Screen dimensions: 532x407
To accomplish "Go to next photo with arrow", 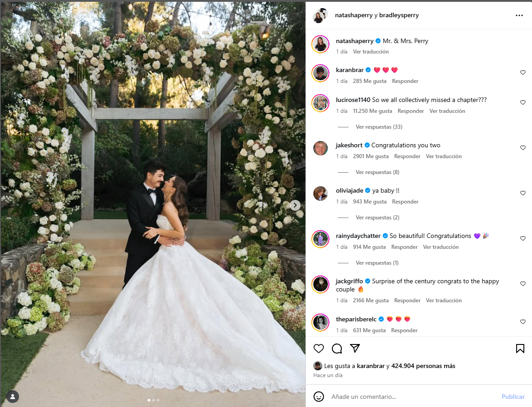I will [x=295, y=205].
